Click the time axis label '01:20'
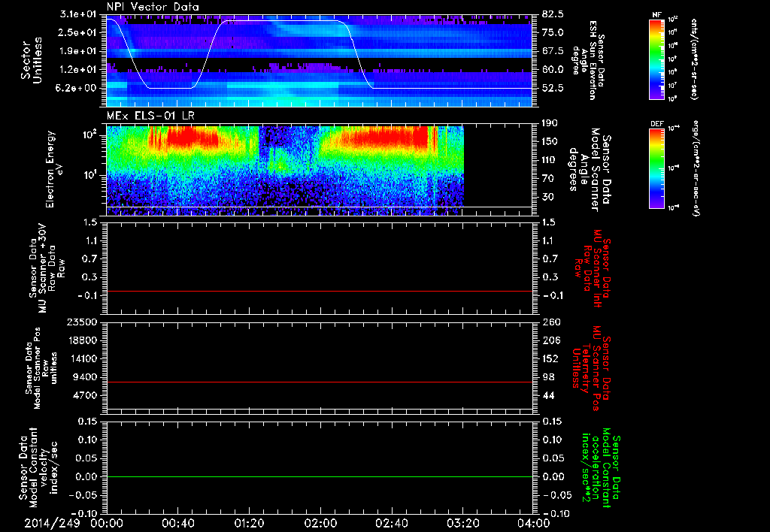This screenshot has width=770, height=532. pos(249,523)
